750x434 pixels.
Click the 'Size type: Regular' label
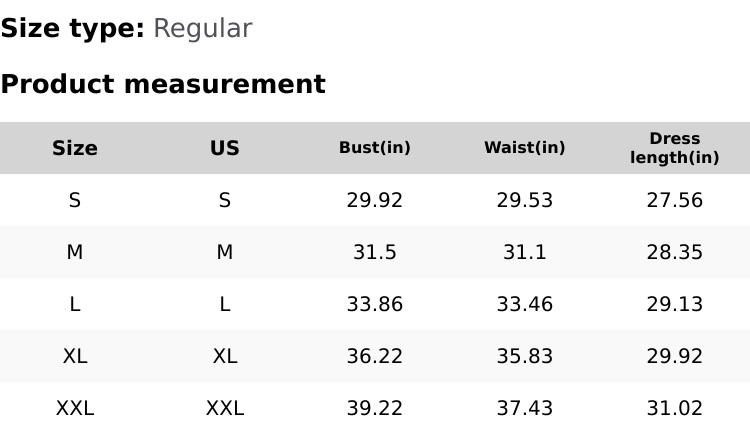click(126, 28)
